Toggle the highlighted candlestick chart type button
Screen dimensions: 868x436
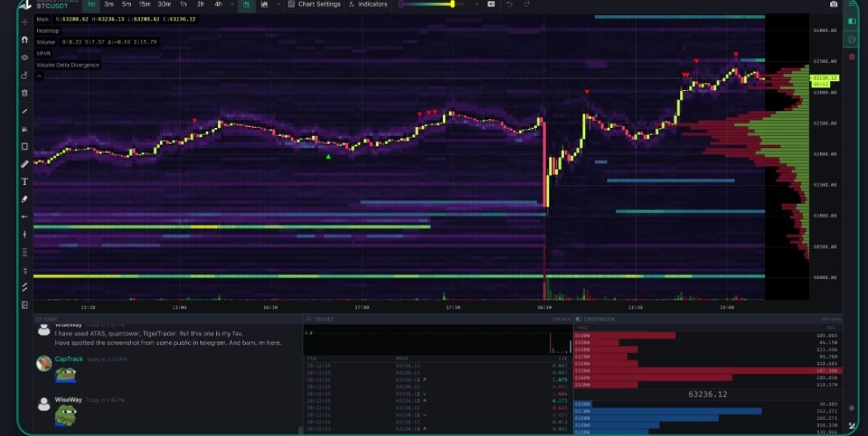point(247,5)
